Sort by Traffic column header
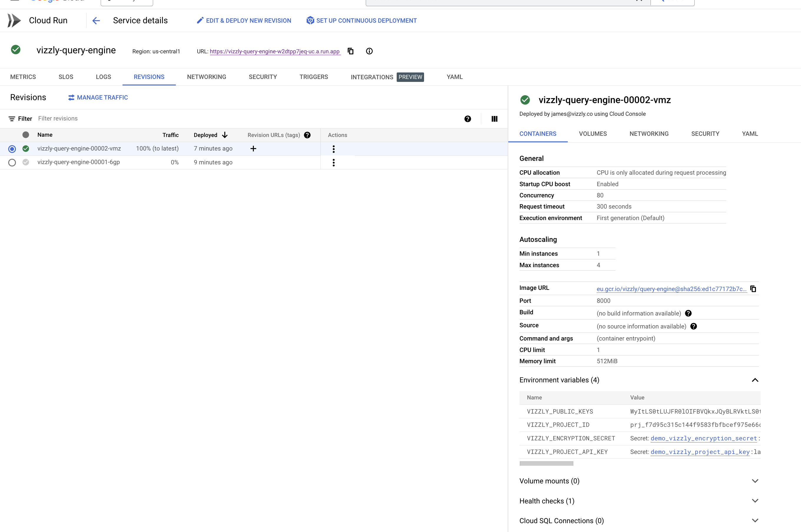This screenshot has height=532, width=801. point(170,135)
